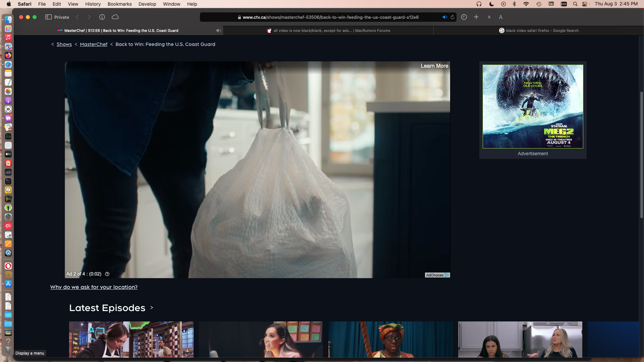Click the privacy report info icon

pos(102,17)
